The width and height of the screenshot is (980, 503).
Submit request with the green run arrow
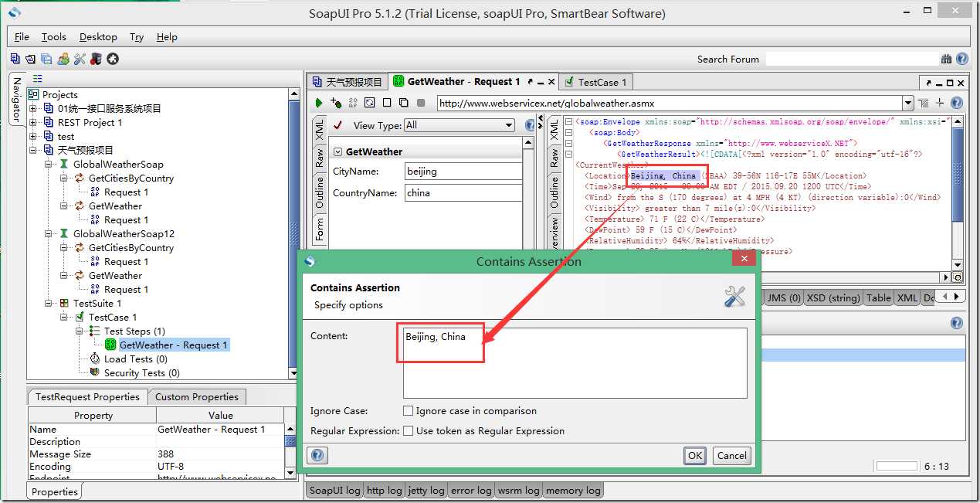(x=319, y=103)
